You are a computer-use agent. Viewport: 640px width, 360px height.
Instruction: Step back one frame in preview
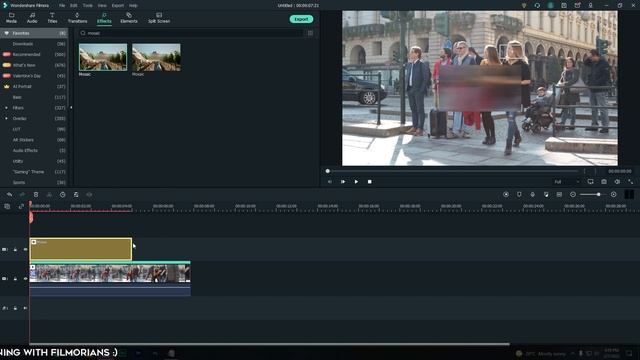tap(329, 182)
